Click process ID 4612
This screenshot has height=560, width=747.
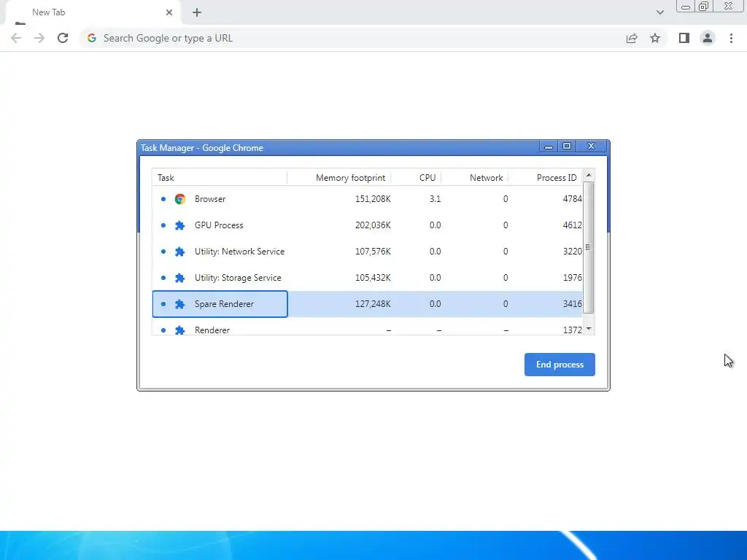point(572,225)
